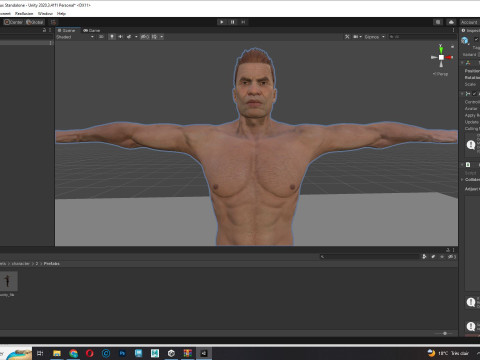This screenshot has width=480, height=360.
Task: Open the Scene view three-dot menu
Action: click(453, 30)
